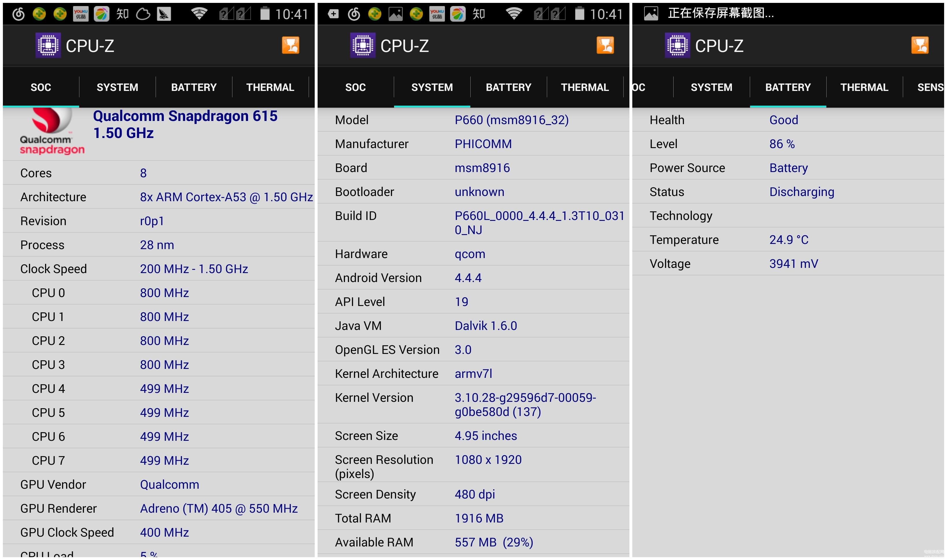Tap the battery Level 86 % value
Image resolution: width=947 pixels, height=560 pixels.
click(782, 143)
